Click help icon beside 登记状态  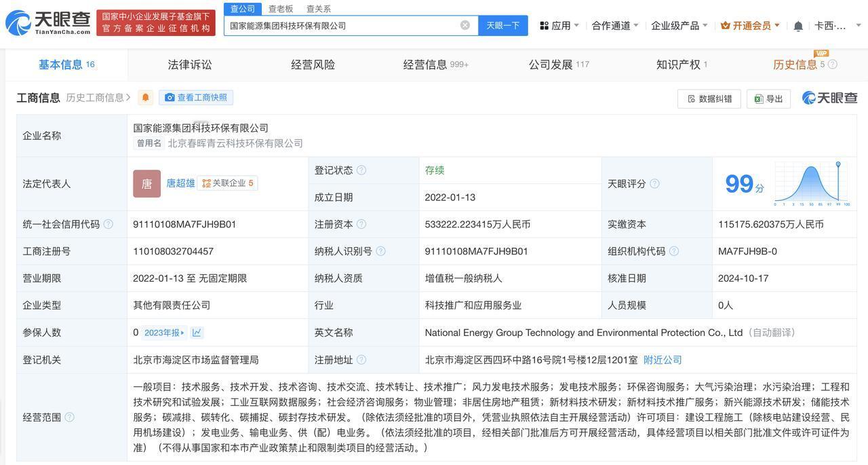point(361,170)
